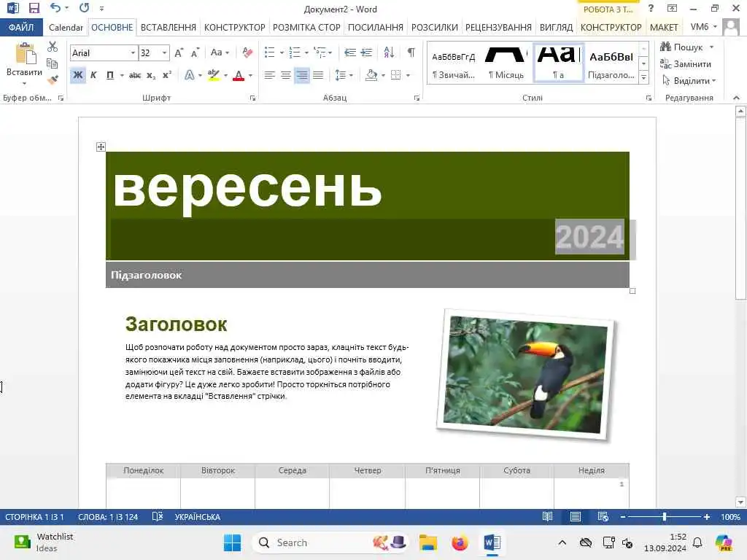The height and width of the screenshot is (560, 747).
Task: Open the font size dropdown showing 32
Action: coord(164,52)
